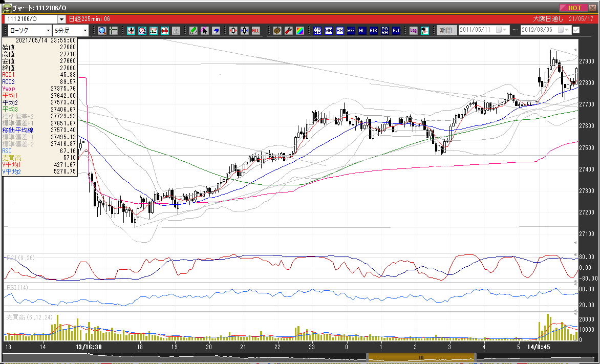Select the eraser tool icon

(x=216, y=31)
